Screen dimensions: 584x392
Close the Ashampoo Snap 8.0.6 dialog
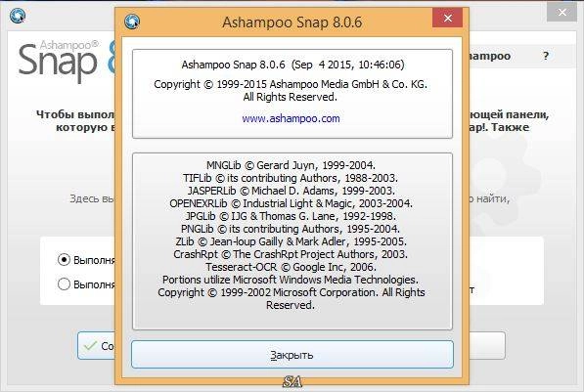pyautogui.click(x=447, y=18)
